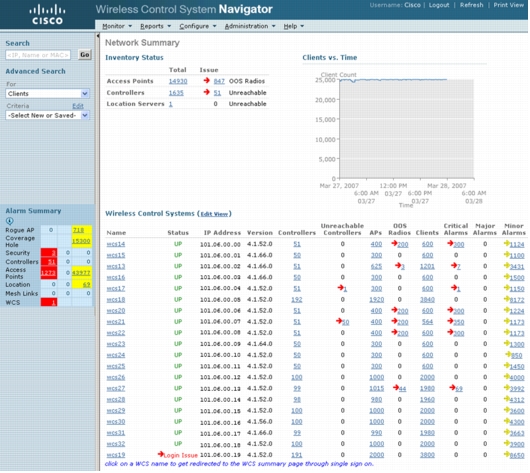530x473 pixels.
Task: Click the Go search button
Action: tap(85, 55)
